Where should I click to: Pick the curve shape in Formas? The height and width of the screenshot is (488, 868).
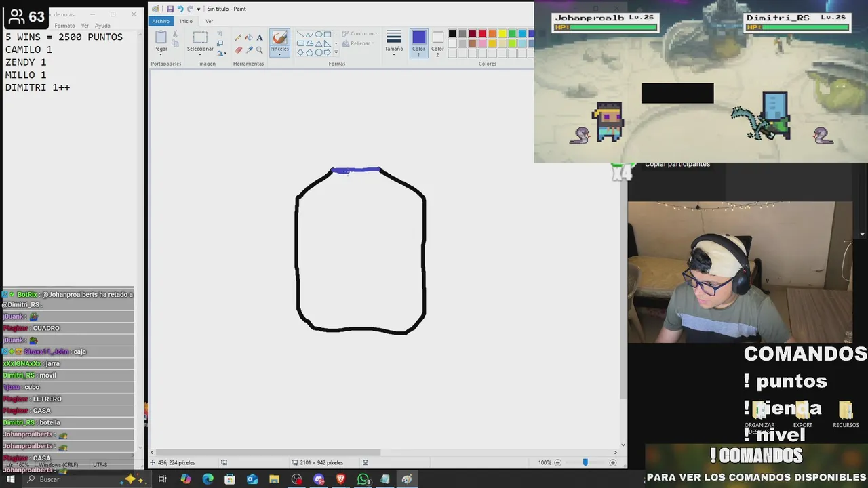pyautogui.click(x=309, y=34)
